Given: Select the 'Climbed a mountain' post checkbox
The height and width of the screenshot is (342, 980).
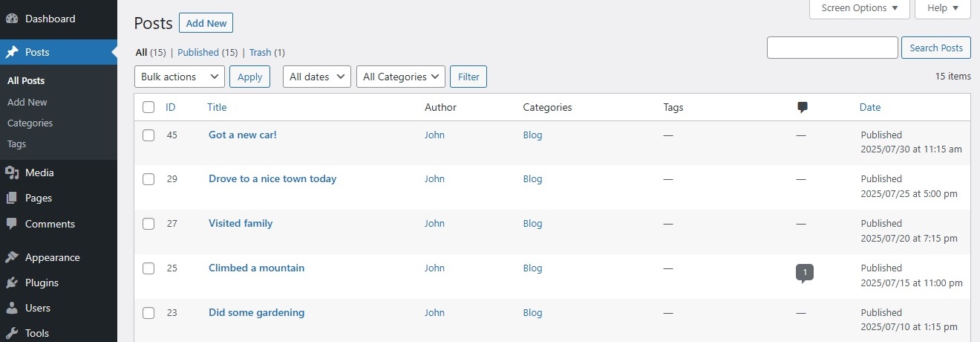Looking at the screenshot, I should tap(148, 268).
